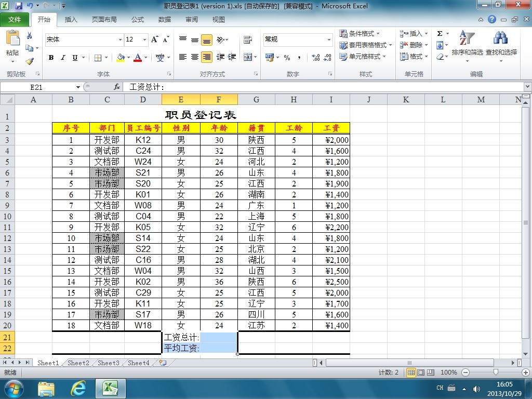Click the zoom out minus button
This screenshot has height=399, width=532.
(x=465, y=373)
